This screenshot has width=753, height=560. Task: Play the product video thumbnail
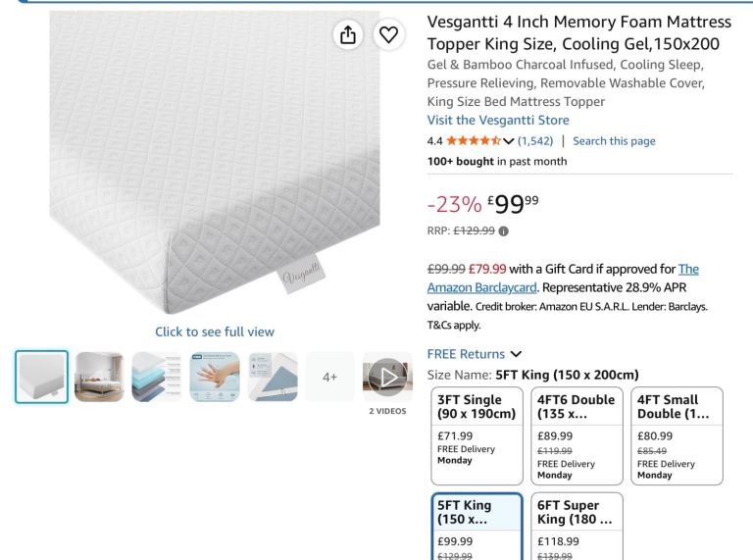click(387, 377)
